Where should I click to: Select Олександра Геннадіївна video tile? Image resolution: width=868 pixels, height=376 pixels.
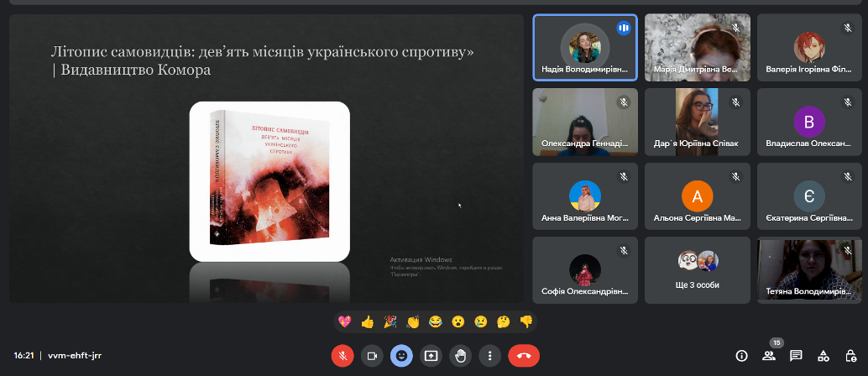tap(585, 122)
